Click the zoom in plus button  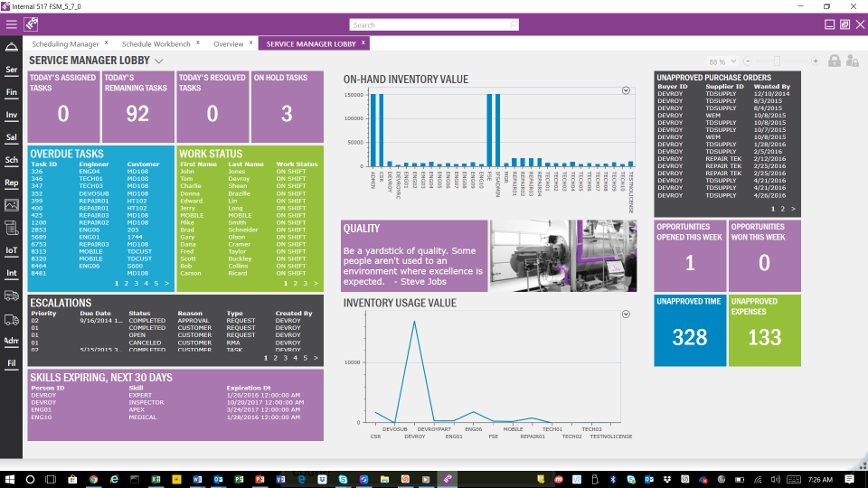click(x=816, y=61)
